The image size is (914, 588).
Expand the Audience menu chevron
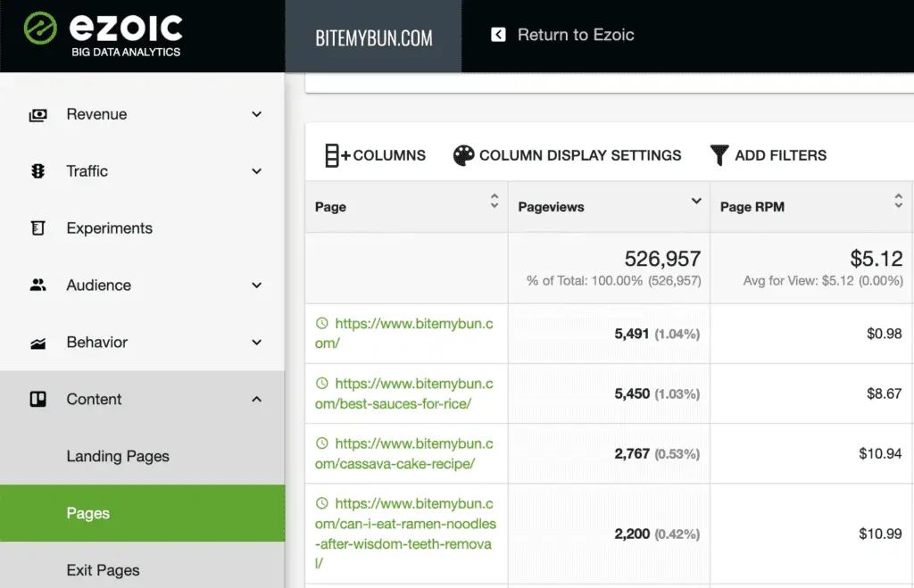256,286
